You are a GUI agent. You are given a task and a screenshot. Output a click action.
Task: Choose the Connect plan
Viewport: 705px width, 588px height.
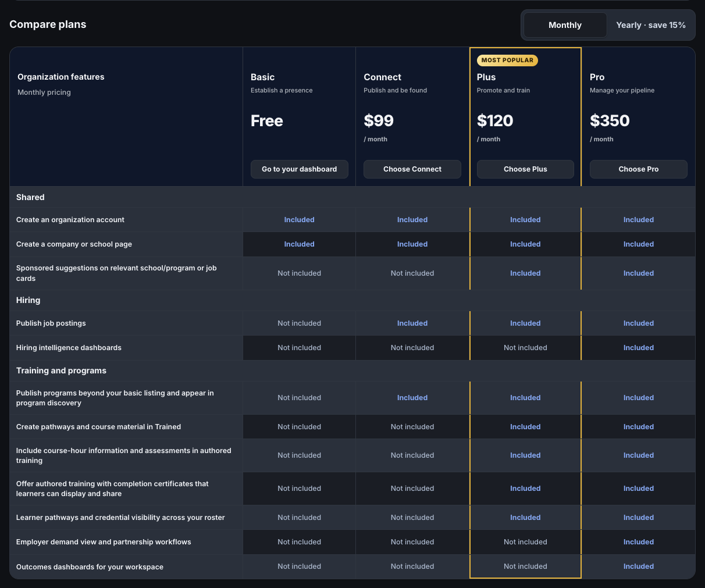tap(412, 169)
